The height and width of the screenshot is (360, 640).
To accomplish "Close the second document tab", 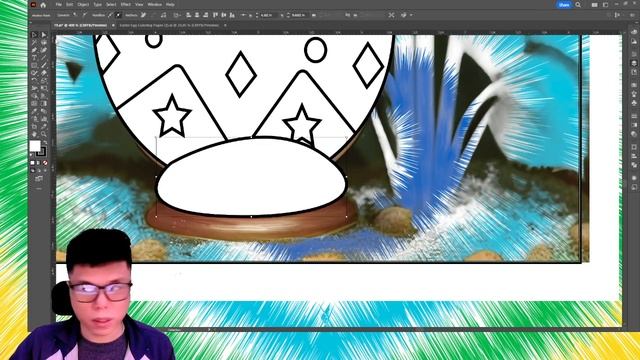I will [225, 25].
